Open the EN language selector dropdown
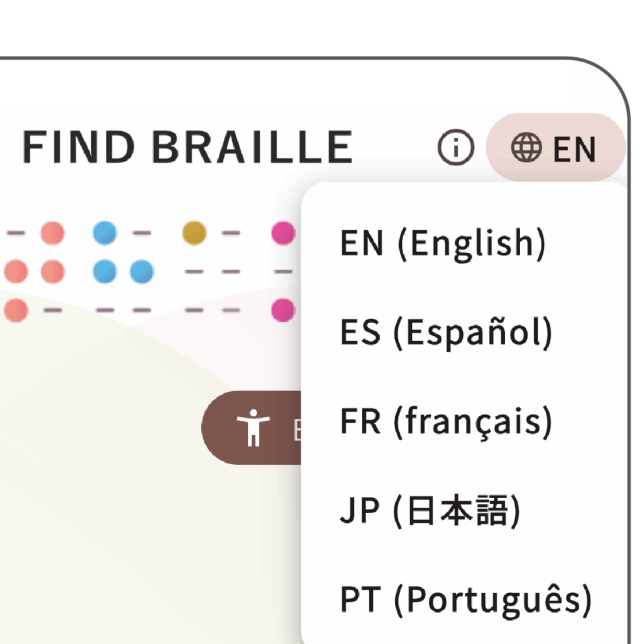 [x=555, y=148]
